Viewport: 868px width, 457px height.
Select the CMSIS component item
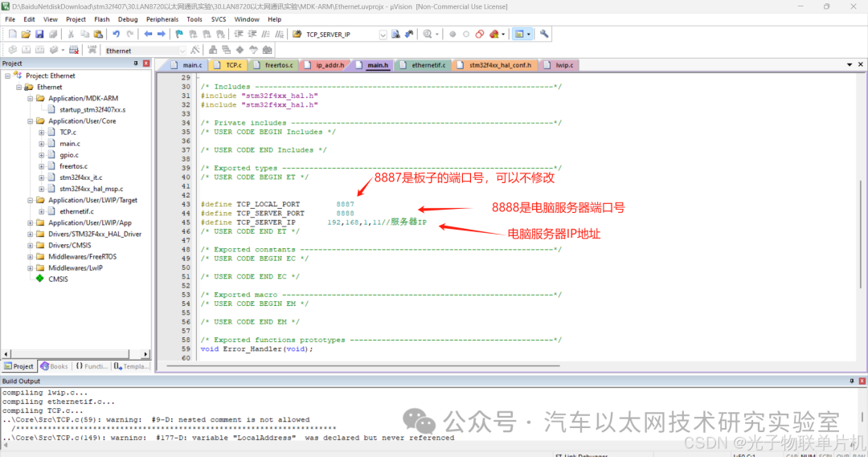coord(58,280)
